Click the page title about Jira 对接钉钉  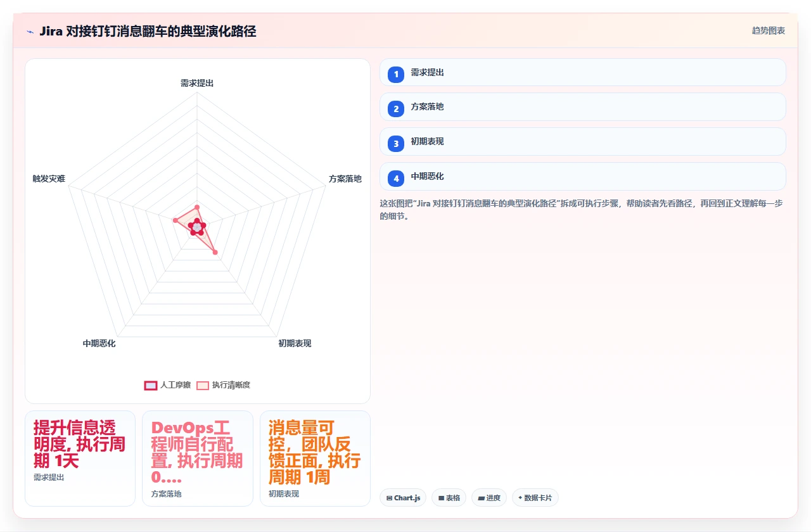tap(148, 31)
